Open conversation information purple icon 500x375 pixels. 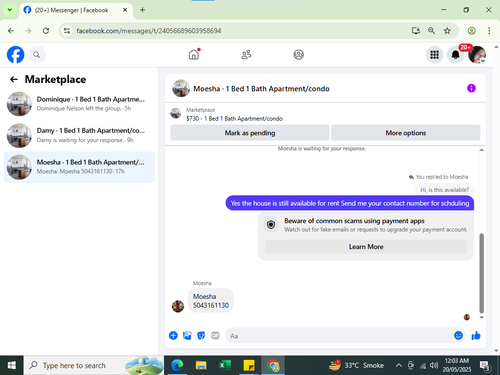point(471,88)
